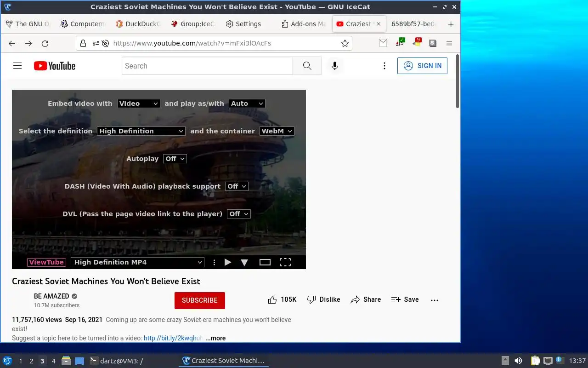Screen dimensions: 588x368
Task: Go to YouTube home via the logo
Action: (55, 66)
